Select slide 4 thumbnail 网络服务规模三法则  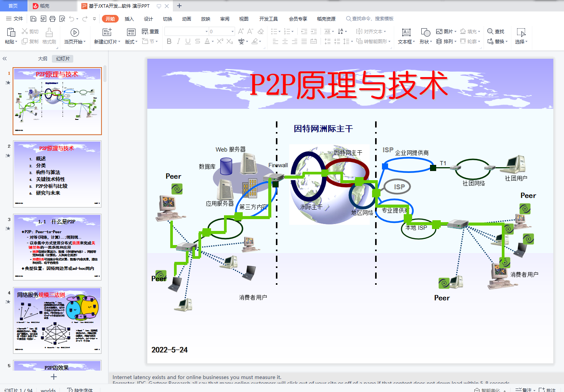[57, 321]
